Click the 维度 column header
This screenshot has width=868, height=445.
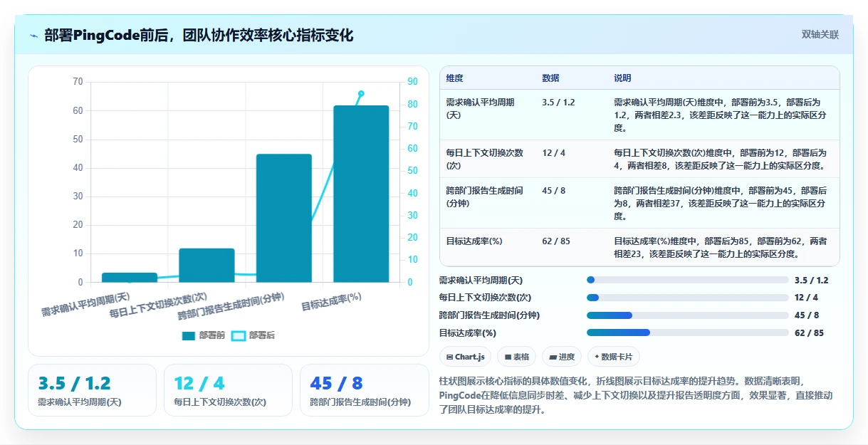(454, 78)
